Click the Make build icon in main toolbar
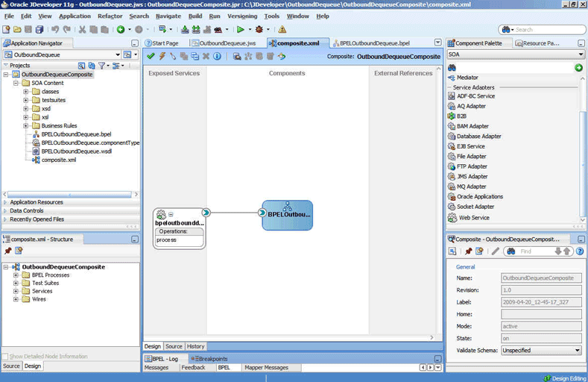The width and height of the screenshot is (588, 382). pyautogui.click(x=185, y=29)
